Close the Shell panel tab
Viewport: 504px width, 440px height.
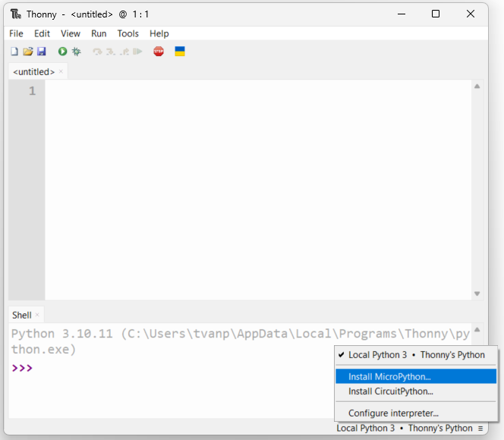point(37,315)
